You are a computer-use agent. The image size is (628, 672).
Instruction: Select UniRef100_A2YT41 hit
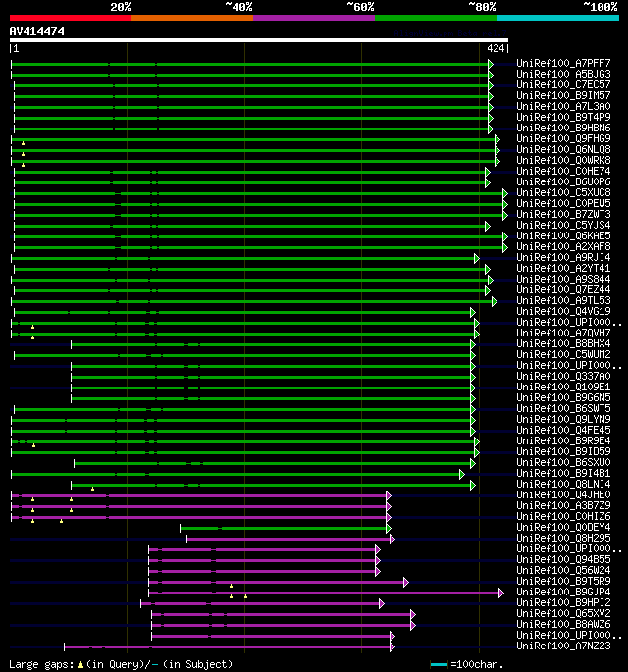click(563, 268)
